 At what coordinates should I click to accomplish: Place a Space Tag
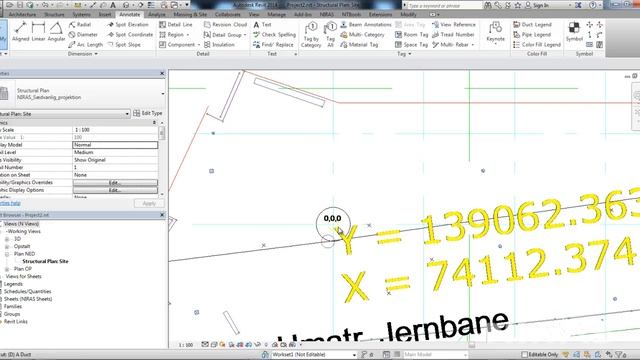click(411, 44)
